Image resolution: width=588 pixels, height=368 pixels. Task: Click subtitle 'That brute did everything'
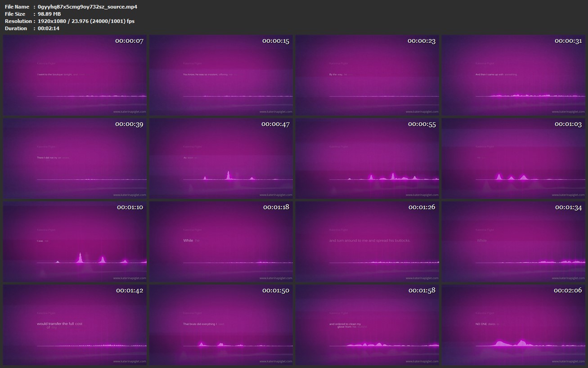point(200,324)
